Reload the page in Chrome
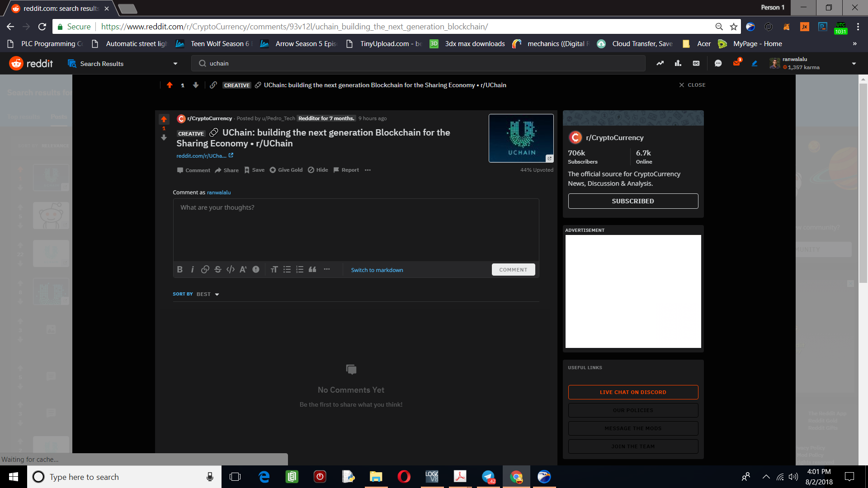This screenshot has width=868, height=488. (42, 27)
